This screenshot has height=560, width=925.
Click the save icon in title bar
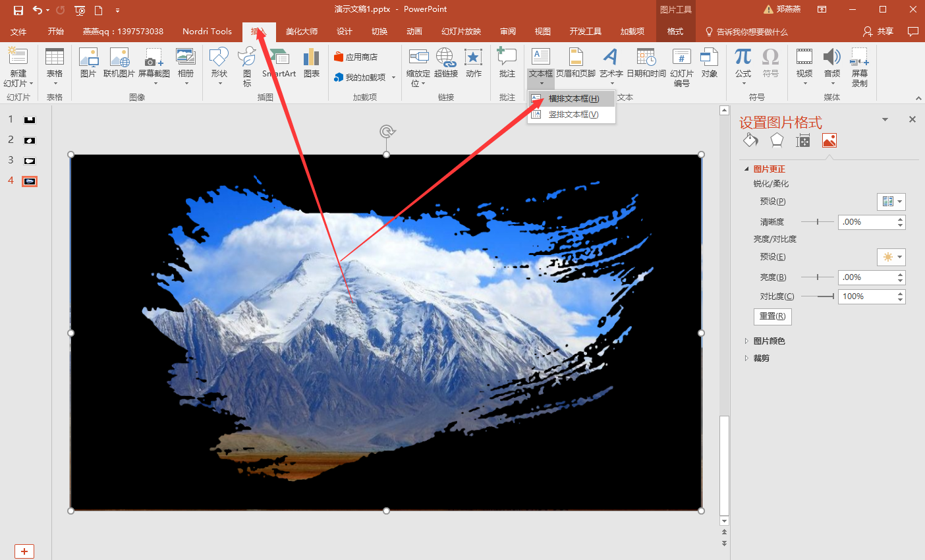[18, 10]
